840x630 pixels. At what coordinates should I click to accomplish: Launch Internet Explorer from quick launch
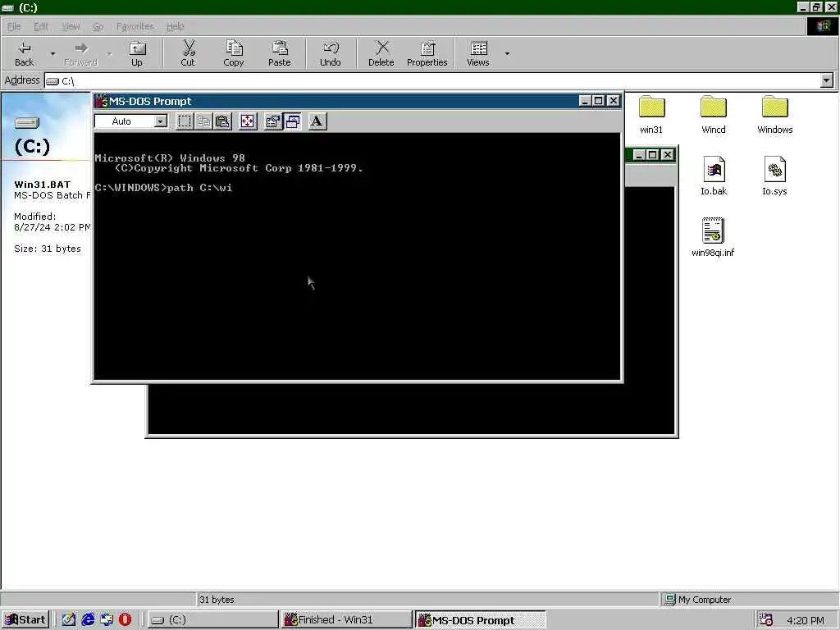click(x=88, y=620)
